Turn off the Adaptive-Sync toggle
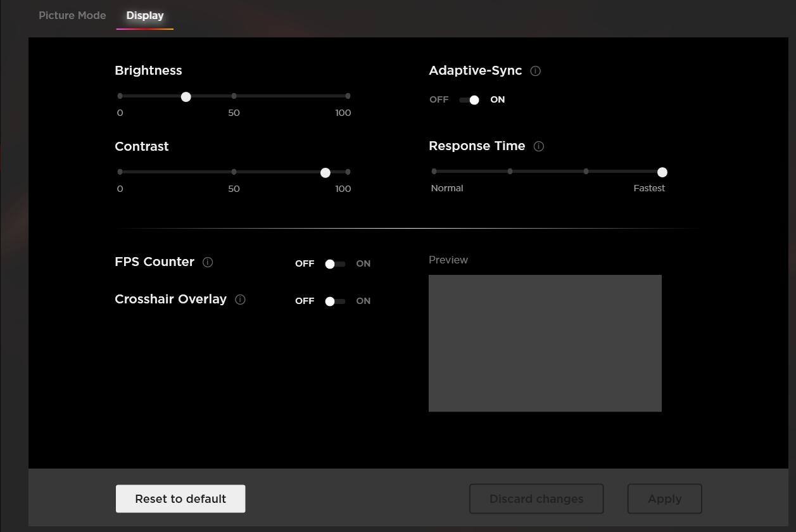 pos(469,100)
